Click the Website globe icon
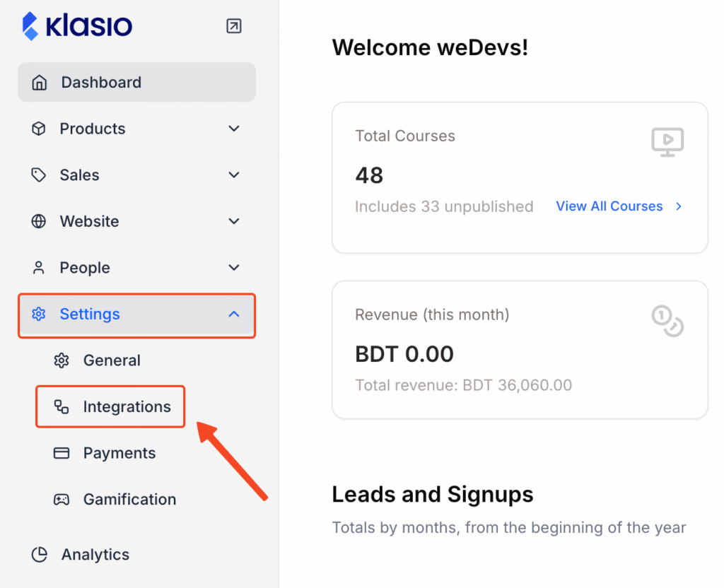 pos(39,221)
